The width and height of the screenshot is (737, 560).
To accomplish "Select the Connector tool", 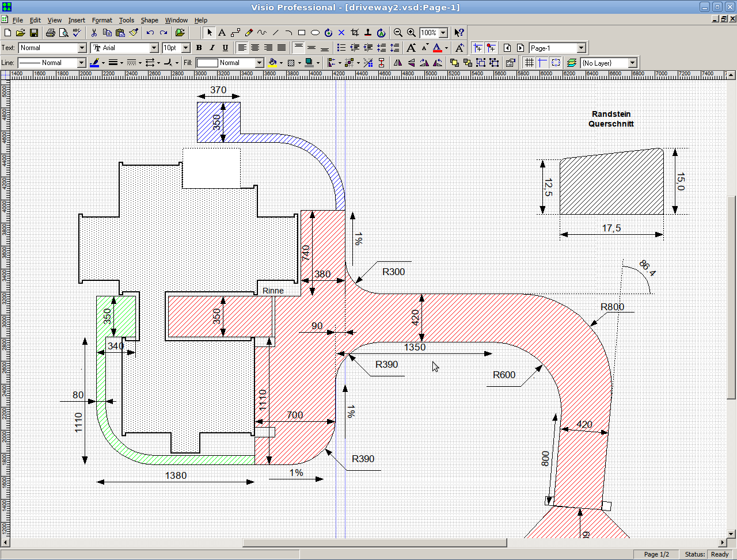I will [235, 33].
